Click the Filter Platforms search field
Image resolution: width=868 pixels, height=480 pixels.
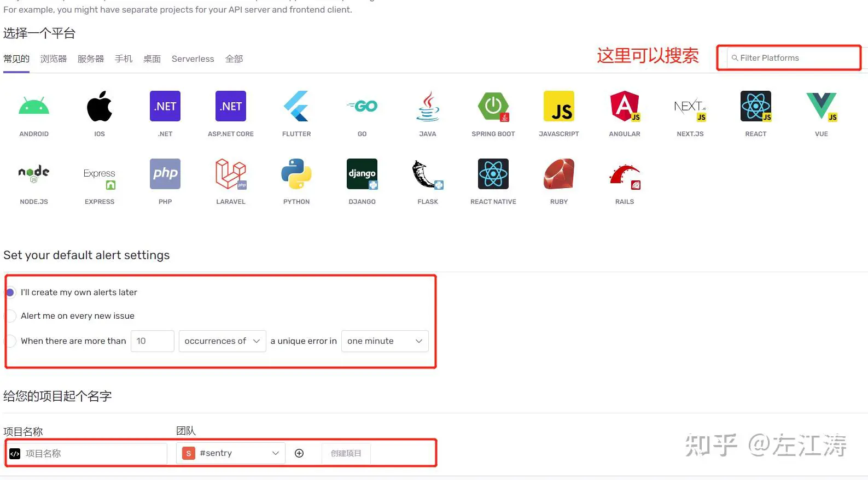793,58
